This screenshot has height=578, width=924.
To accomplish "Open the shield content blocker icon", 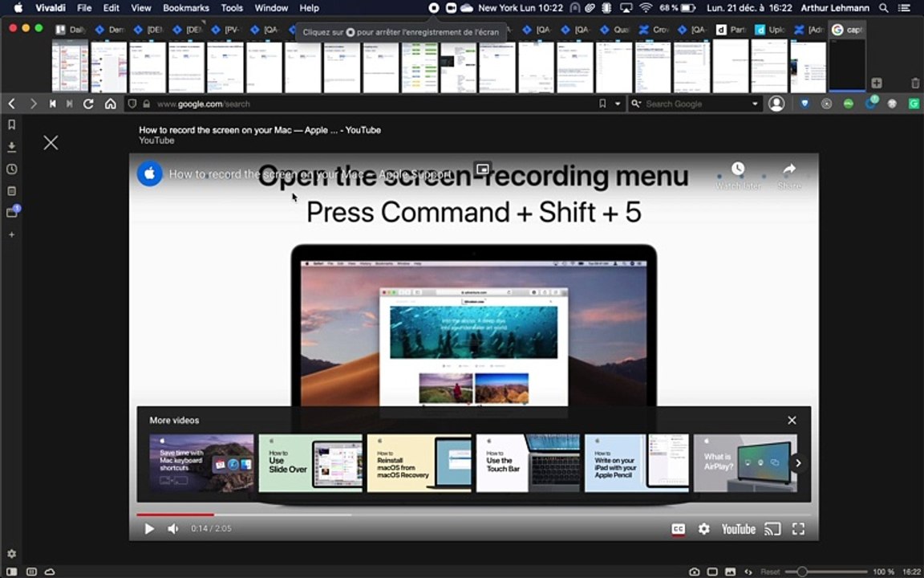I will click(x=132, y=104).
